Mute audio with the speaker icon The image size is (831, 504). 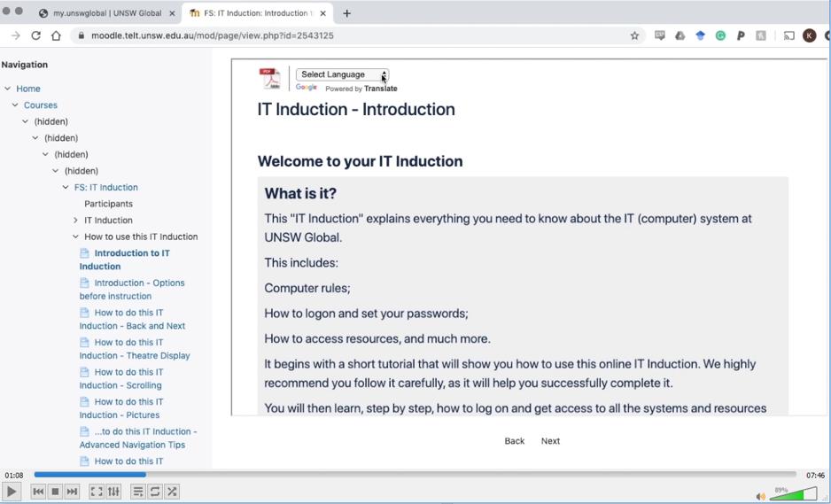click(761, 496)
